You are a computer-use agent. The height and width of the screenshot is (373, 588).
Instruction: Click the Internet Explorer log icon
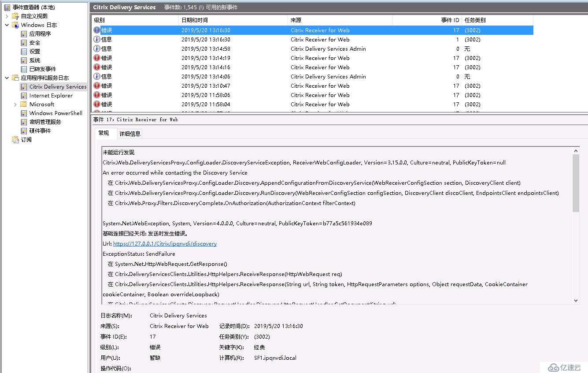24,96
